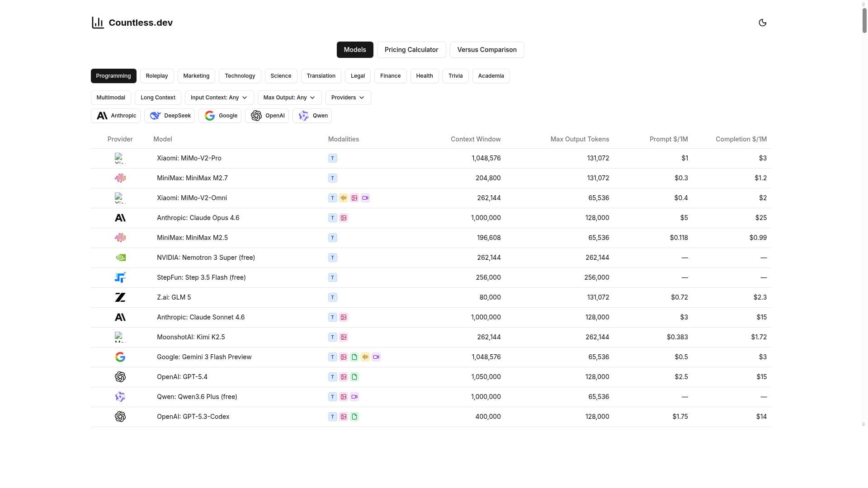Click the text modality icon for MiMo-V2-Pro
The height and width of the screenshot is (488, 868).
tap(333, 158)
